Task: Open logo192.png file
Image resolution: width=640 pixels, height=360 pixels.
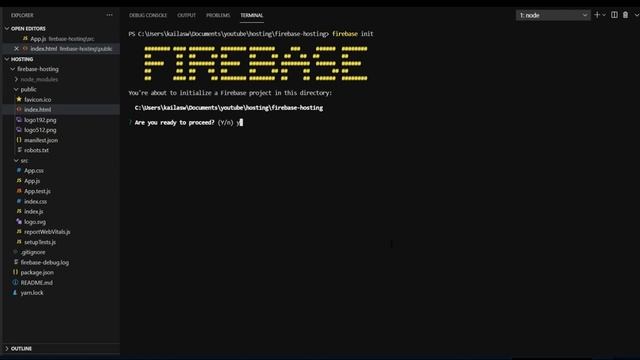Action: click(40, 120)
